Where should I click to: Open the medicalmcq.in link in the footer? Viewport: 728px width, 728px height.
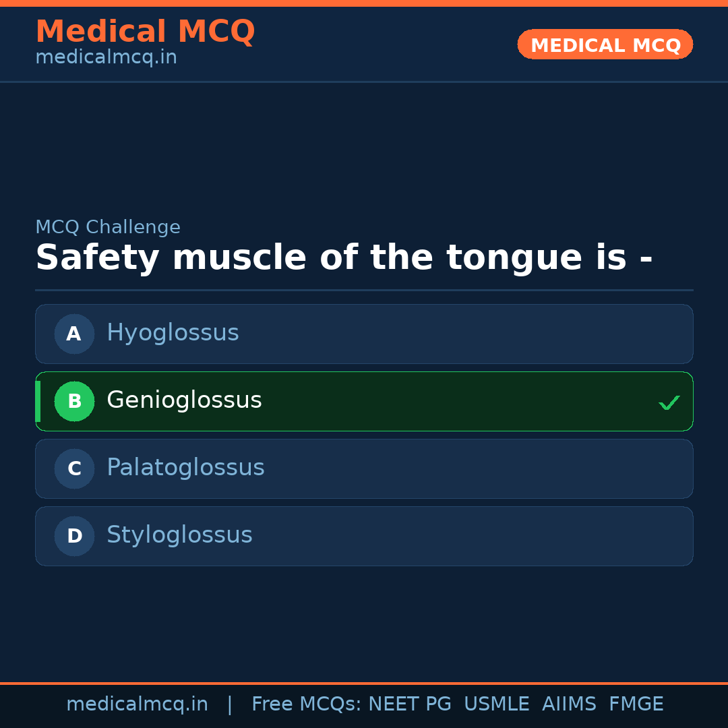(x=137, y=704)
